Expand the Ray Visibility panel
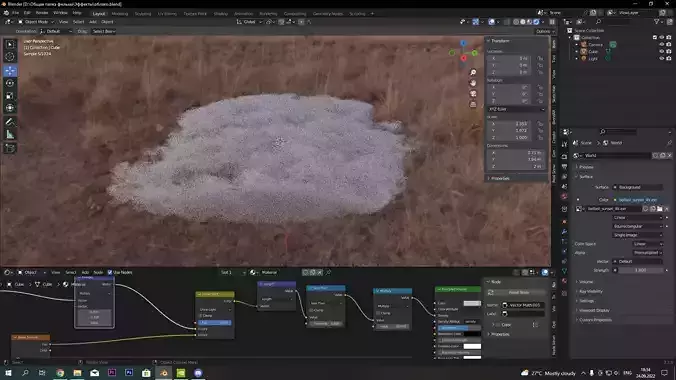Viewport: 676px width, 380px height. [x=591, y=292]
